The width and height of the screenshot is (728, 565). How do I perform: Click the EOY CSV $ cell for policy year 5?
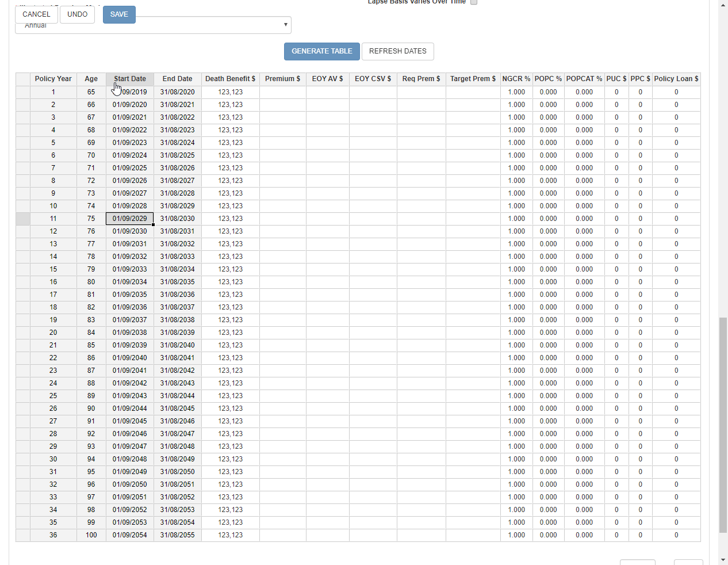(373, 143)
